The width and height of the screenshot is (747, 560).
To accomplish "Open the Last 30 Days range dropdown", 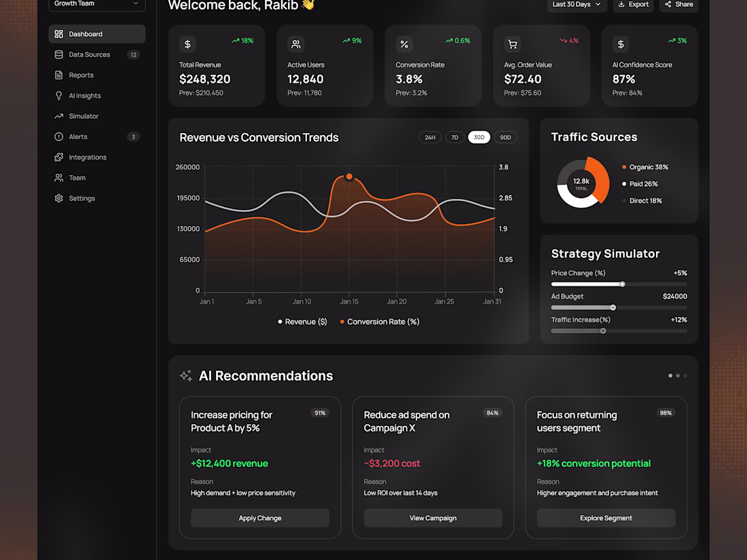I will click(577, 5).
